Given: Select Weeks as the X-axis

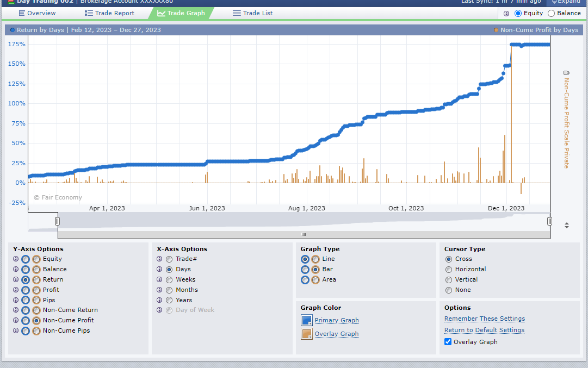Looking at the screenshot, I should pos(169,280).
